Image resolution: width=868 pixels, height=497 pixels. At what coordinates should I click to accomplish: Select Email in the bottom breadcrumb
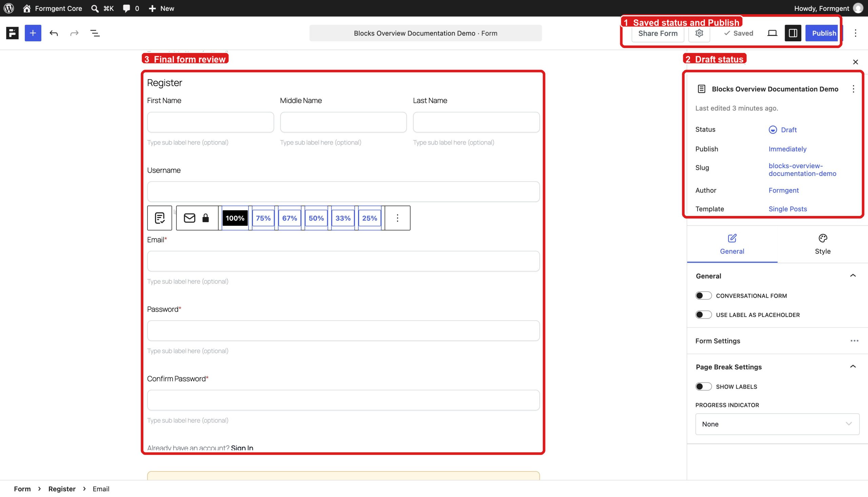coord(101,489)
